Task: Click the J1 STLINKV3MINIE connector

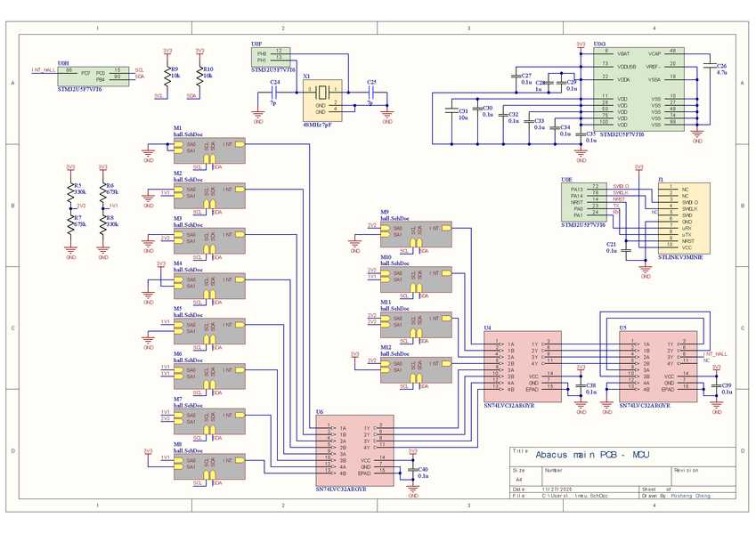Action: click(x=682, y=218)
